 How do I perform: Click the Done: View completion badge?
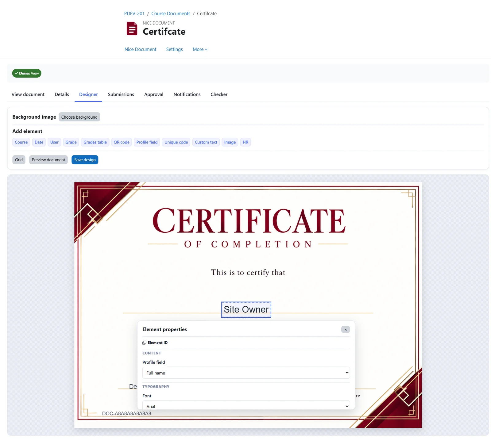(x=27, y=73)
